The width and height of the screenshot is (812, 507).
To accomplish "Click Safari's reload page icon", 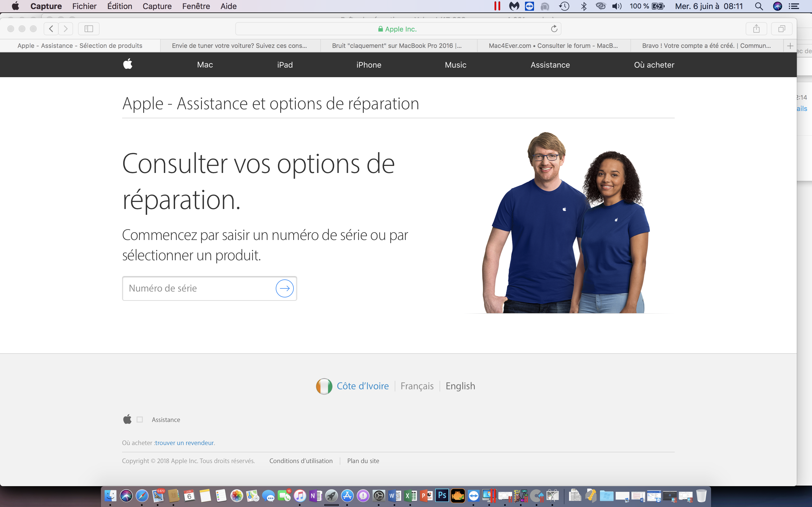I will pos(554,29).
